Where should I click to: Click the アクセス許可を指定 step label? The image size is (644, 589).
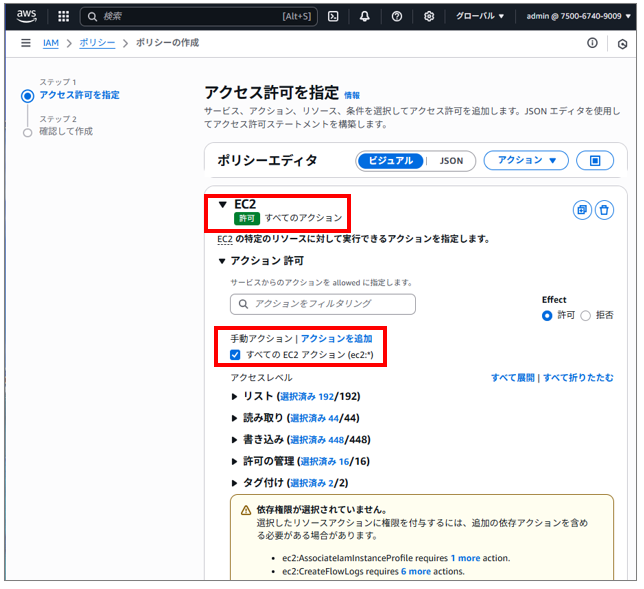coord(80,95)
